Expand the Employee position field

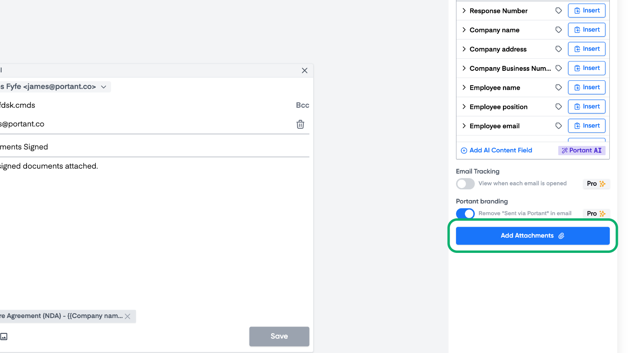[x=464, y=107]
